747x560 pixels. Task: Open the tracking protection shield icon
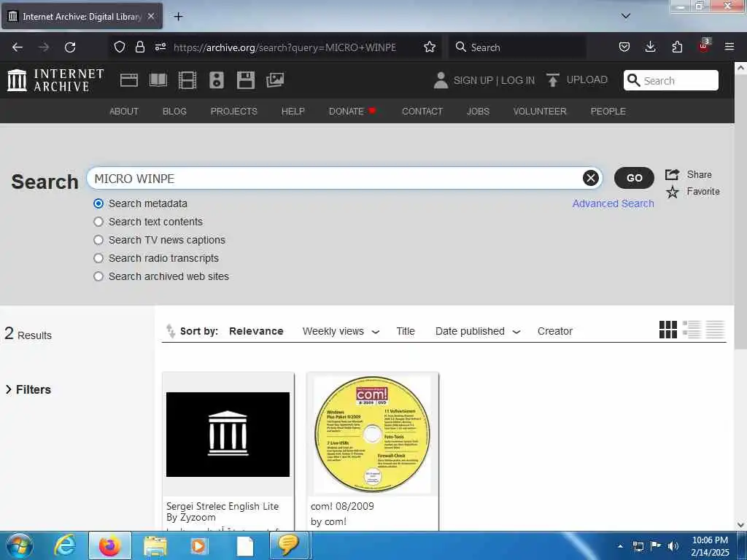pos(120,47)
